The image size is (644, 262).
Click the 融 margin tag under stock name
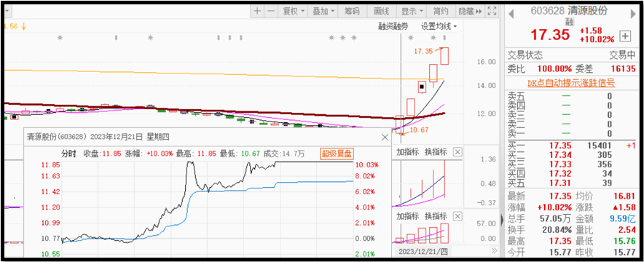point(570,21)
